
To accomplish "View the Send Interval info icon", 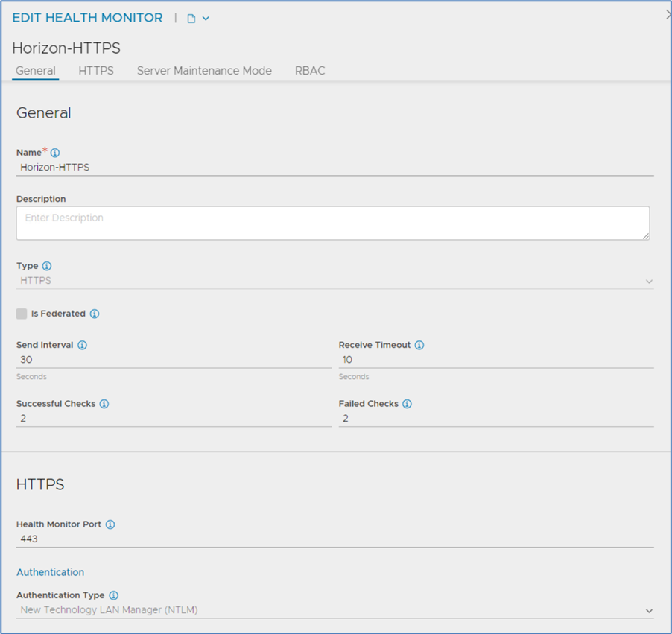I will pyautogui.click(x=82, y=345).
